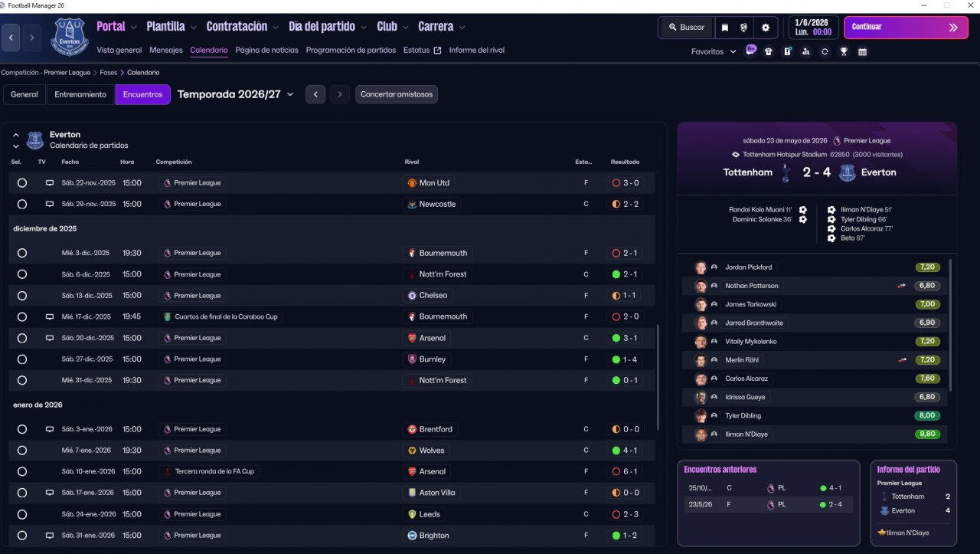Click the Aston Villa club badge

coord(412,493)
